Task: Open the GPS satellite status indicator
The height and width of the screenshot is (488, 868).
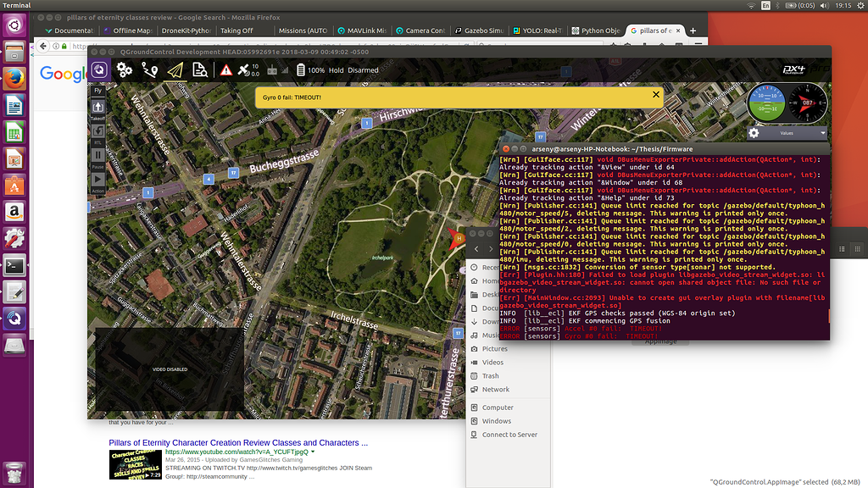Action: pyautogui.click(x=248, y=69)
